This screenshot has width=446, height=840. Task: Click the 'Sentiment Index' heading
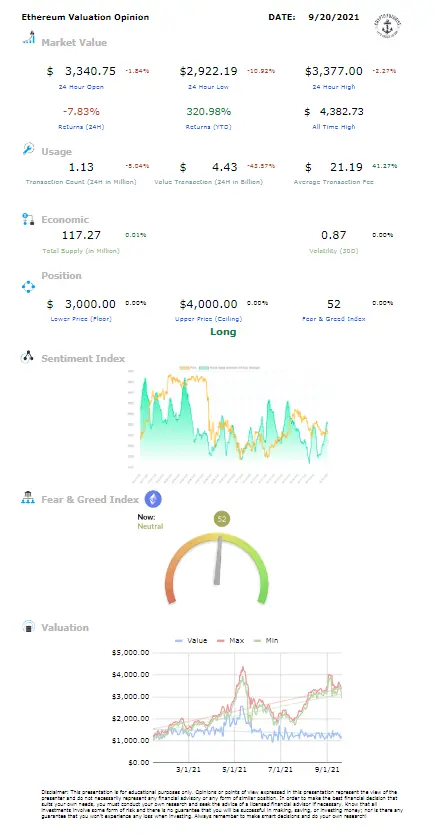83,358
